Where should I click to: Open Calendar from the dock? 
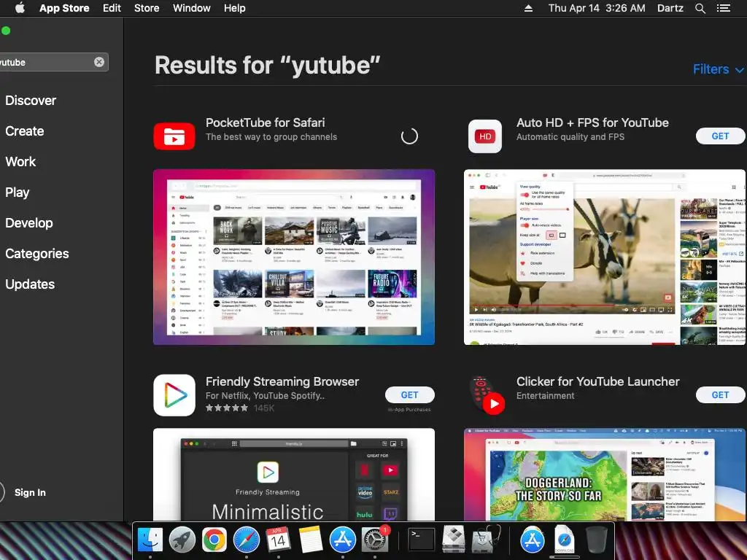(x=278, y=540)
